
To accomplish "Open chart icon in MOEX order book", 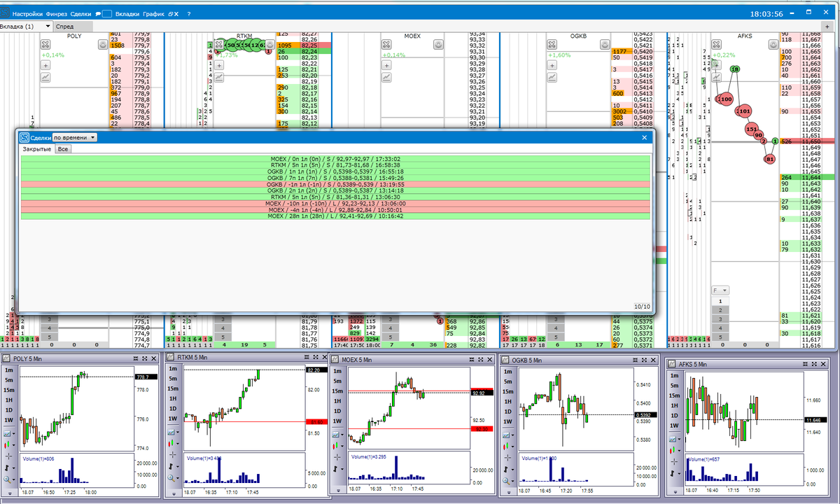I will pyautogui.click(x=386, y=77).
